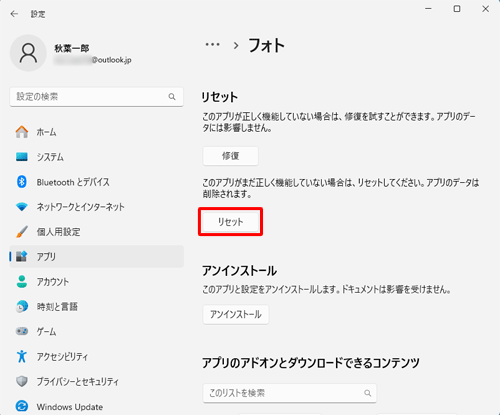The height and width of the screenshot is (415, 500).
Task: Minimize the Settings window
Action: [429, 9]
